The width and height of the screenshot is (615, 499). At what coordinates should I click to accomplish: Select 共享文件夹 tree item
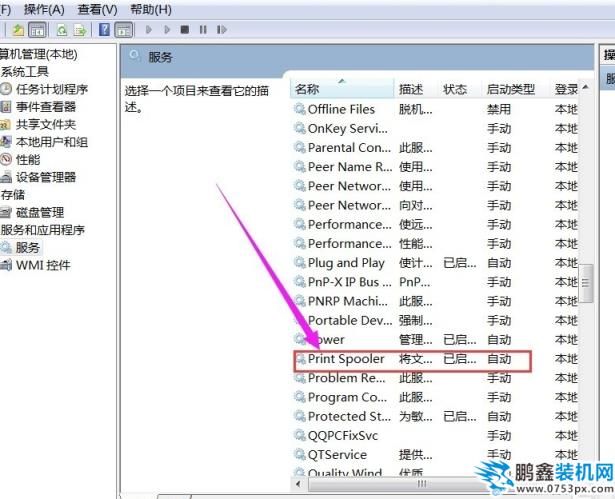(x=46, y=124)
